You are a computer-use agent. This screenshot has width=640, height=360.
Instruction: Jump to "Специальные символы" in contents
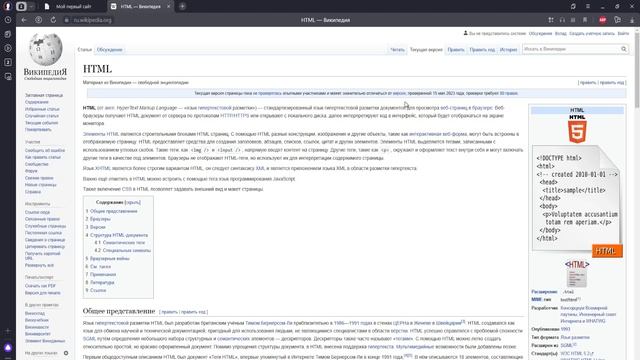click(127, 250)
